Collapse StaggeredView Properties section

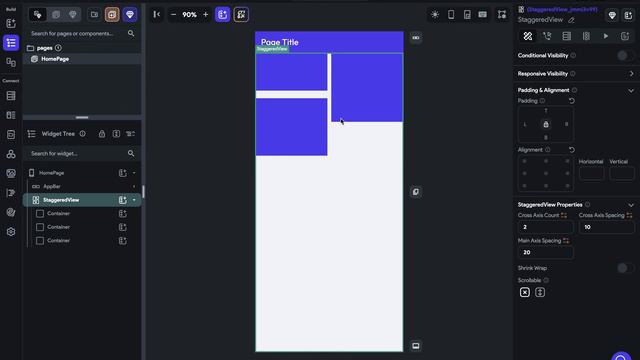(x=631, y=205)
